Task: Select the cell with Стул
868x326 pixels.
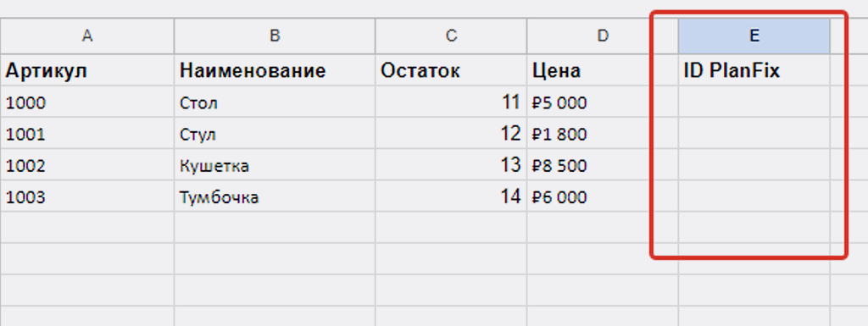Action: coord(275,133)
